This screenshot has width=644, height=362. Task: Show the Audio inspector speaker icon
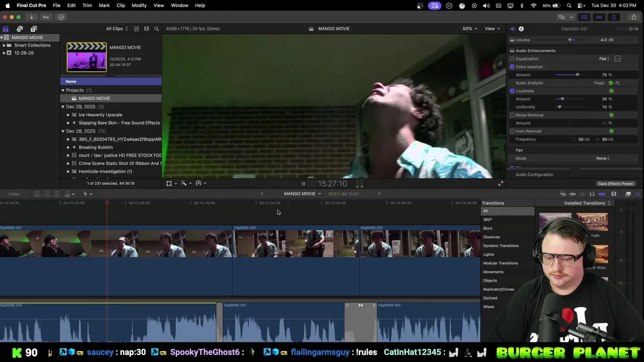pyautogui.click(x=512, y=29)
